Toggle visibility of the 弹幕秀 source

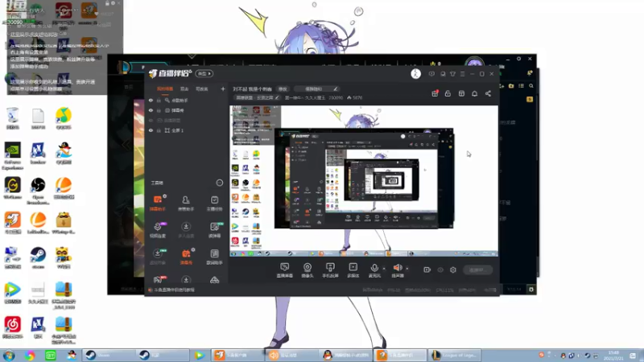pos(151,110)
